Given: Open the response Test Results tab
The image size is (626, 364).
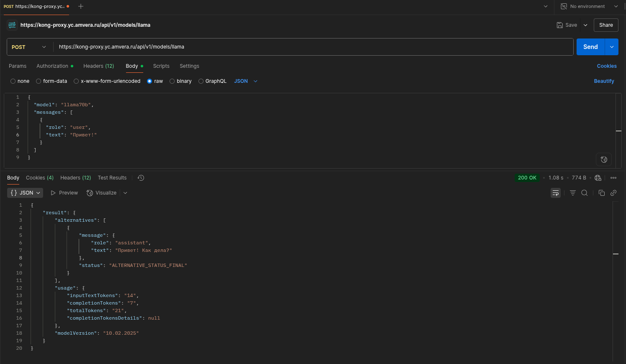Looking at the screenshot, I should point(112,178).
